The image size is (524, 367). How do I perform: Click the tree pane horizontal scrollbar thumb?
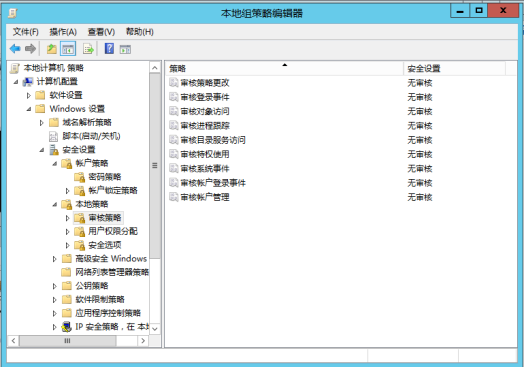(x=68, y=341)
